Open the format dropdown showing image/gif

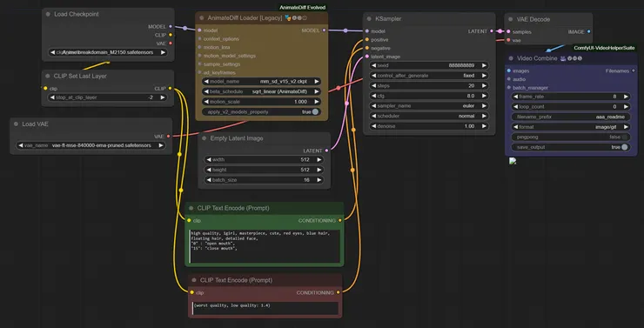[571, 127]
